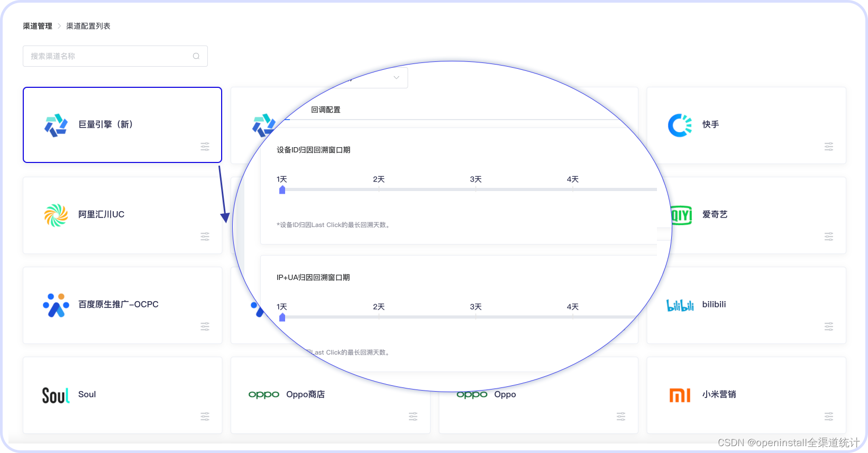Click 渠道配置列表 breadcrumb

88,26
